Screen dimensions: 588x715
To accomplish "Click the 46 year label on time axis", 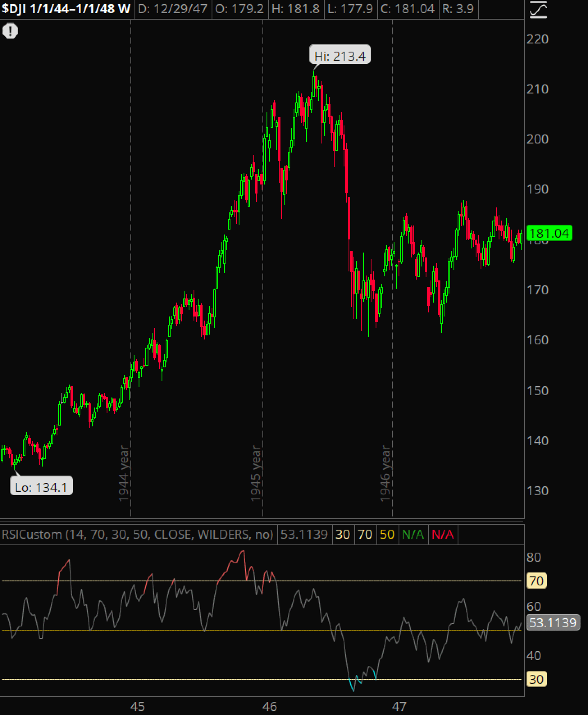I will [270, 706].
